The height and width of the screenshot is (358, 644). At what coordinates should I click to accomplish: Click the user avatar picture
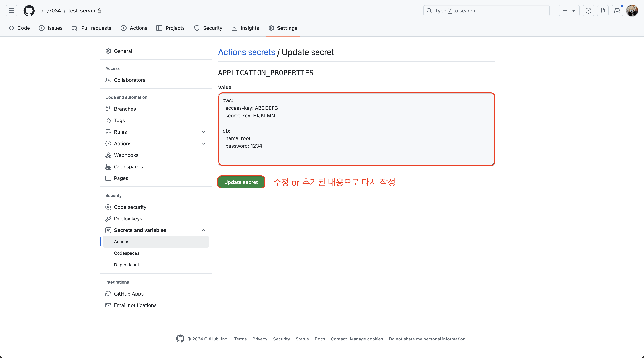click(x=632, y=10)
